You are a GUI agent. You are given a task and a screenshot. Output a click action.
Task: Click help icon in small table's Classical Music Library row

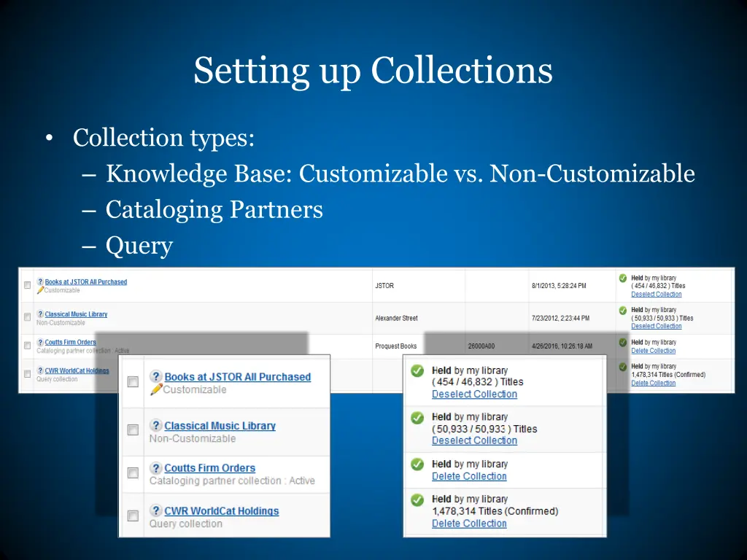coord(40,314)
